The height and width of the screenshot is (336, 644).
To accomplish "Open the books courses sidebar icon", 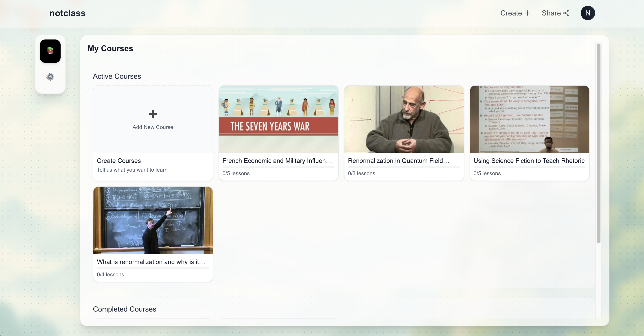I will (x=50, y=51).
